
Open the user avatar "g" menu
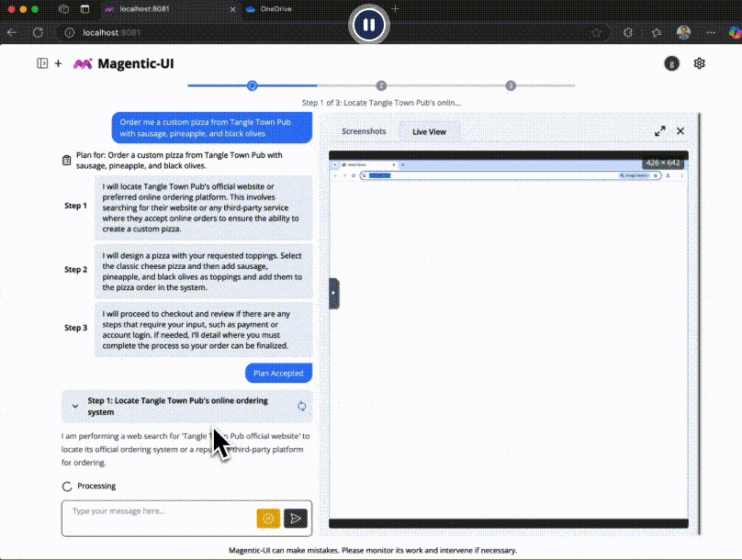pyautogui.click(x=671, y=63)
